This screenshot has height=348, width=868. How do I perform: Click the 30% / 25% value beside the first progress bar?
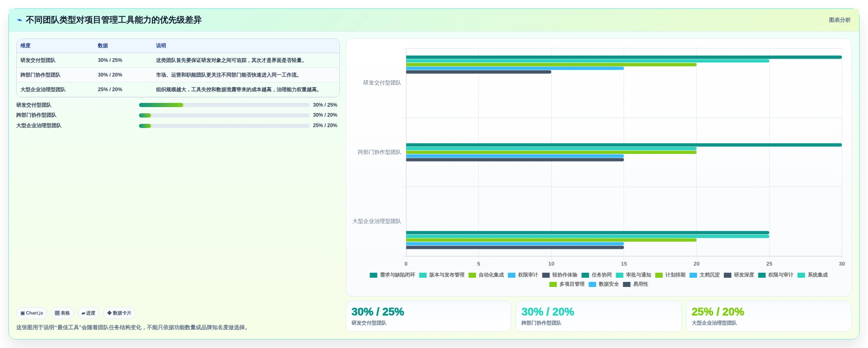pos(325,105)
